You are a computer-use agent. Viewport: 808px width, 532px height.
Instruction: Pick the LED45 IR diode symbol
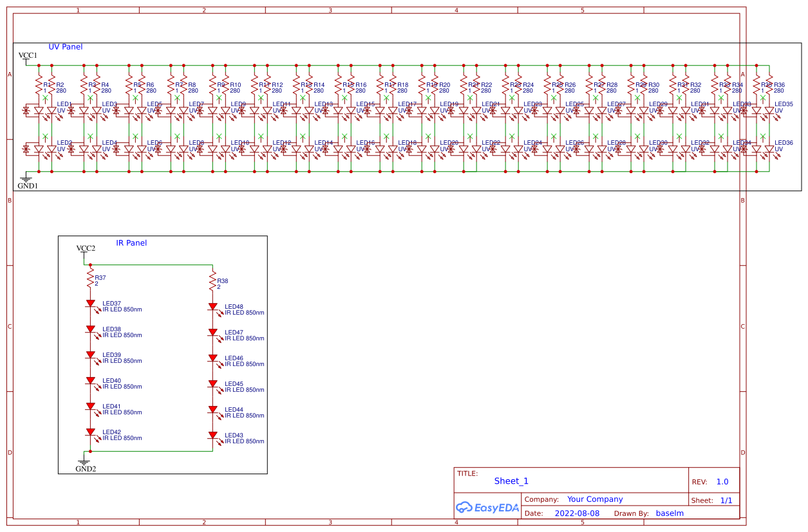(212, 384)
